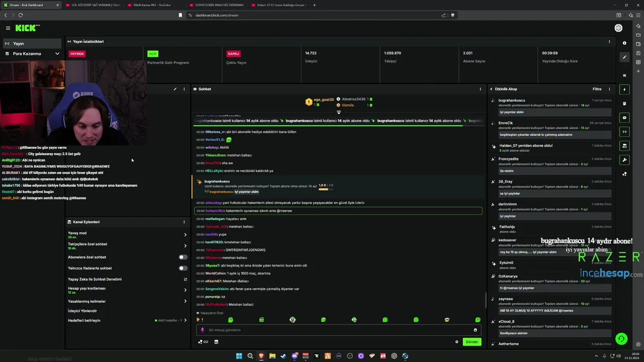Expand Yasaklanmış kelimeler chevron
644x362 pixels.
185,301
